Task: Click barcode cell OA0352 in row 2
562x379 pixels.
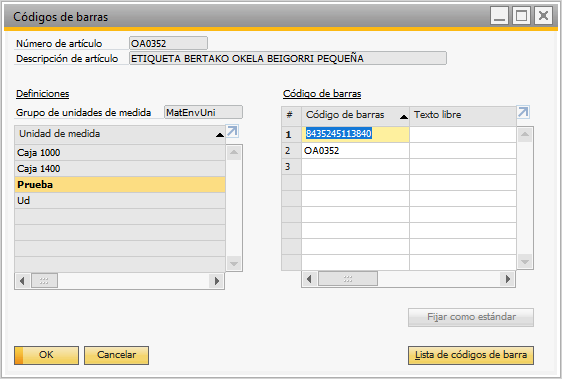Action: click(x=355, y=151)
